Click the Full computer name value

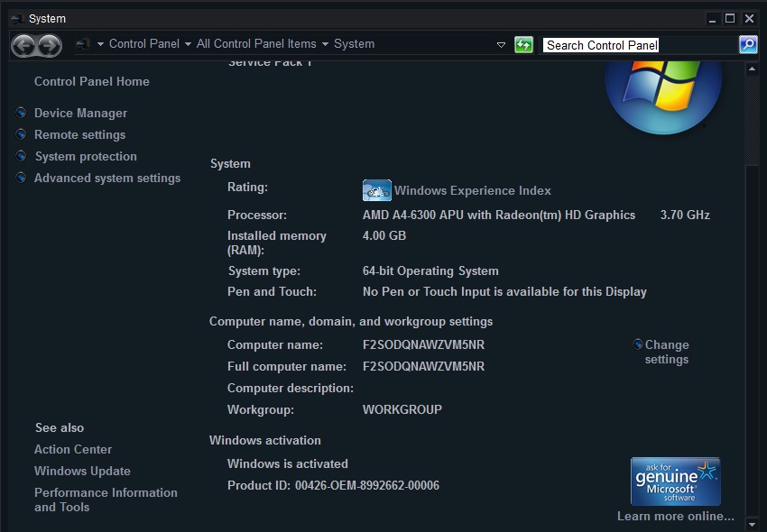[x=423, y=366]
